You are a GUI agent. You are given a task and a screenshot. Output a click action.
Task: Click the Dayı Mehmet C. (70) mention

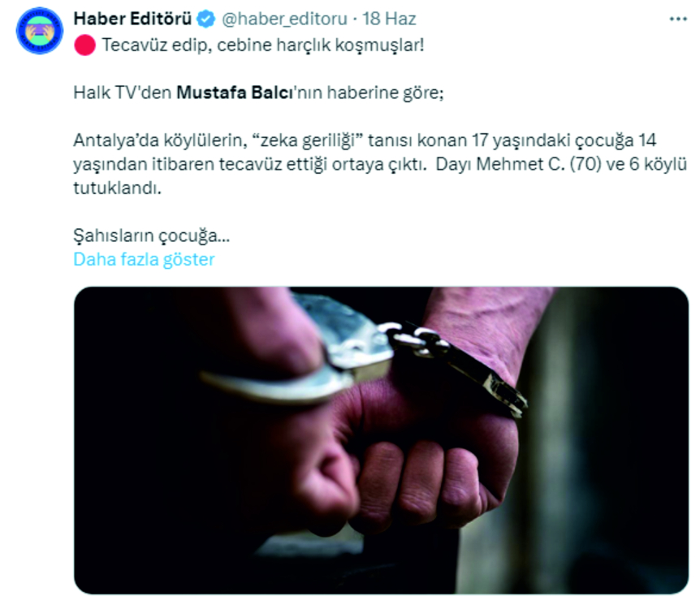[x=517, y=164]
